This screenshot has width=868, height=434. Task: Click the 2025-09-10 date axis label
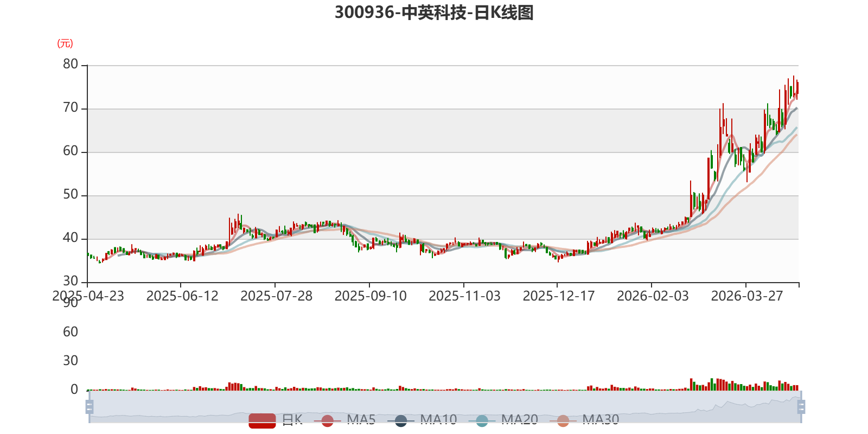pyautogui.click(x=371, y=296)
